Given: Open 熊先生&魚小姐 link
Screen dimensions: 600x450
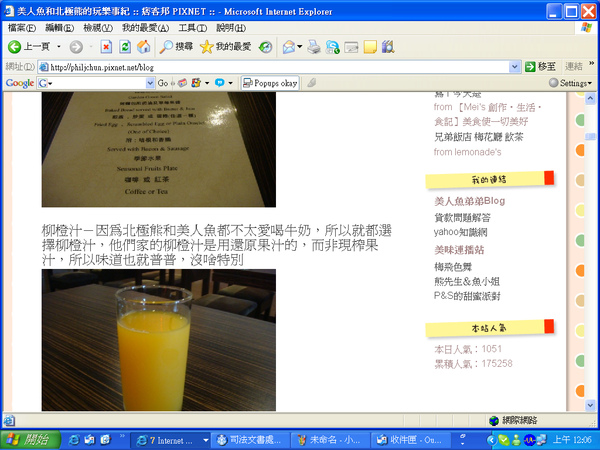Looking at the screenshot, I should [x=467, y=282].
